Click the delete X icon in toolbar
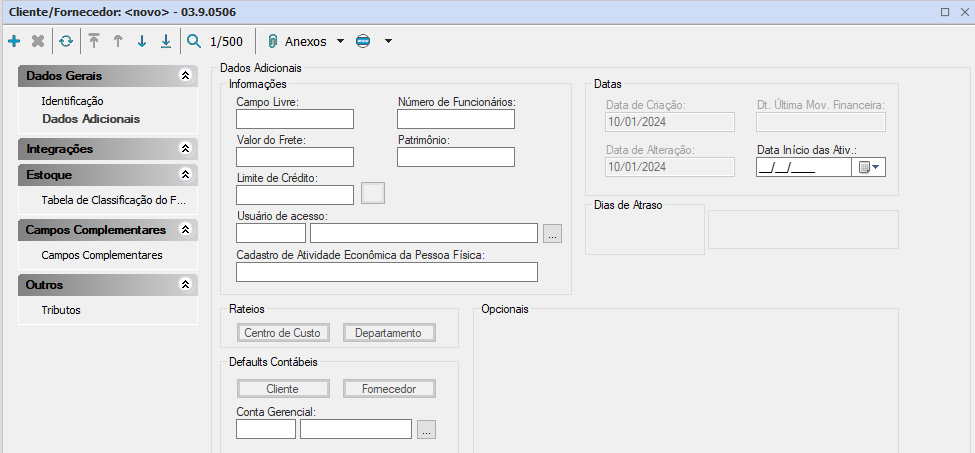Viewport: 975px width, 453px height. (38, 41)
